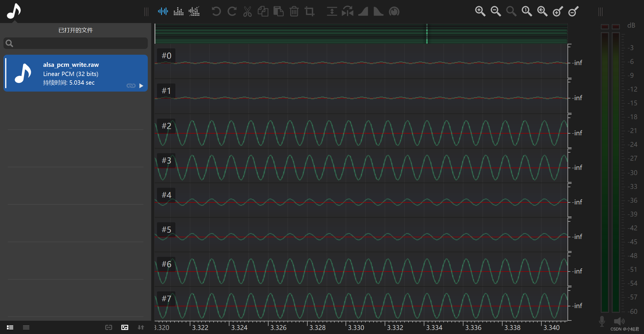
Task: Zoom in horizontally
Action: pos(480,12)
